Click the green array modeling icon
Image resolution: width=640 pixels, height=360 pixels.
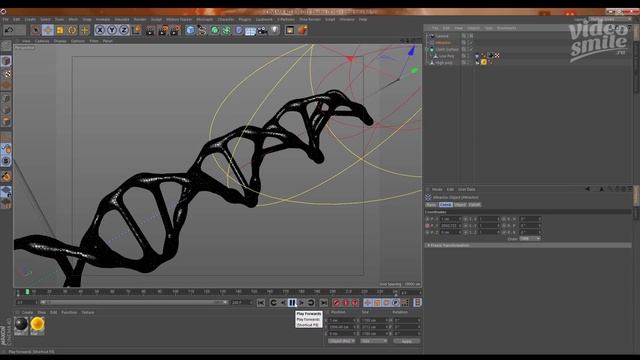[x=227, y=30]
